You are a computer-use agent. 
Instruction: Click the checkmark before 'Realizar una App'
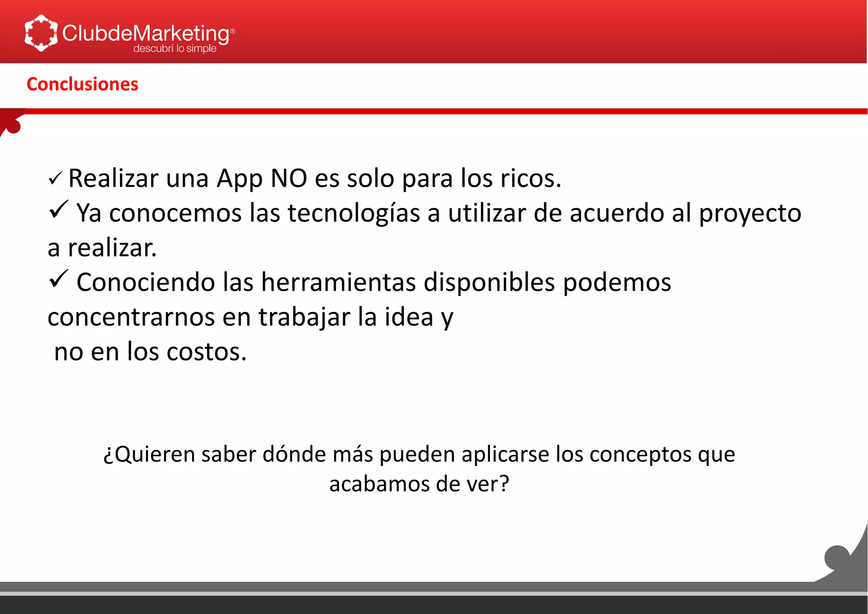[x=56, y=178]
